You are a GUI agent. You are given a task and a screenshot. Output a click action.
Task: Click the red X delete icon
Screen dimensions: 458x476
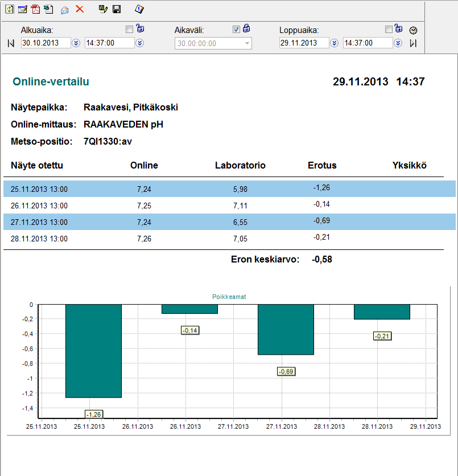click(80, 9)
